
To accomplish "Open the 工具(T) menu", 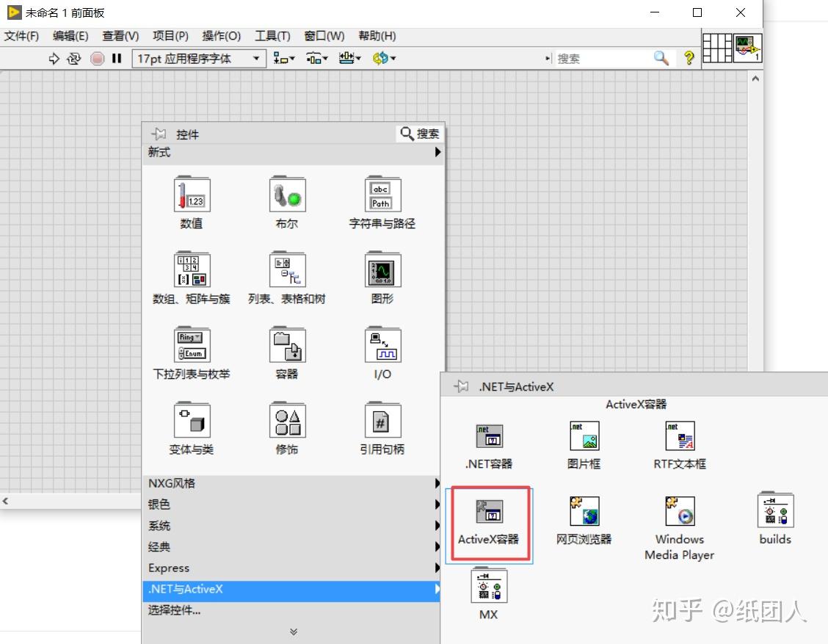I will pyautogui.click(x=272, y=36).
